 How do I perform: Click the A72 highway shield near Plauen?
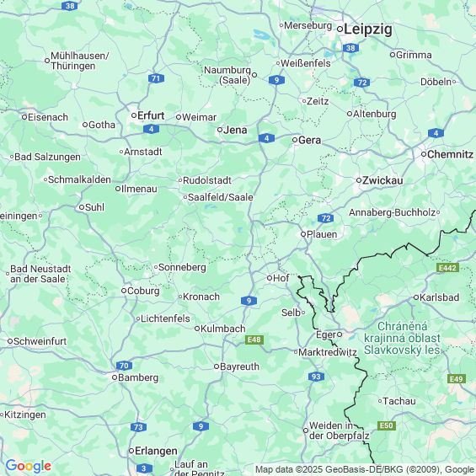pyautogui.click(x=326, y=218)
